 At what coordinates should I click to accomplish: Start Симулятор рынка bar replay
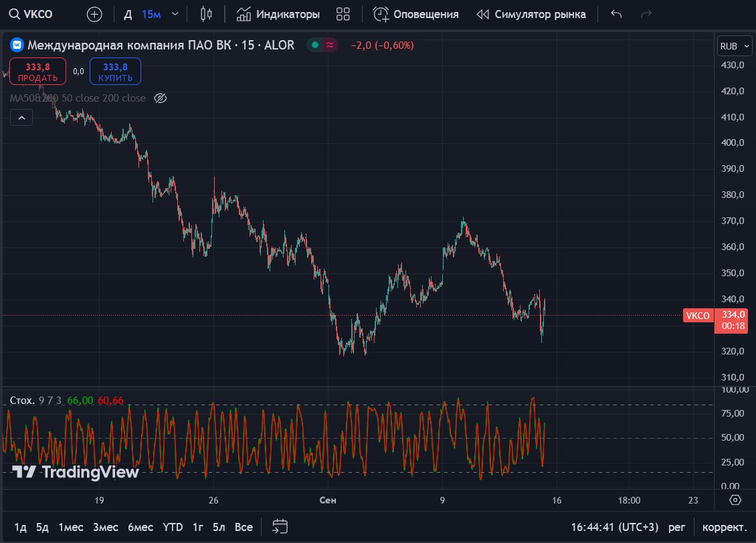click(x=531, y=15)
